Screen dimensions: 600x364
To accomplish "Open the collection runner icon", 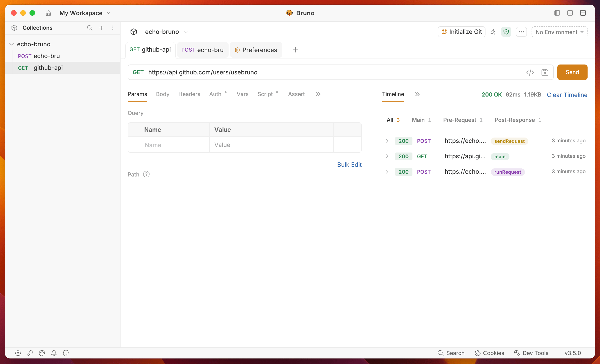I will [493, 32].
